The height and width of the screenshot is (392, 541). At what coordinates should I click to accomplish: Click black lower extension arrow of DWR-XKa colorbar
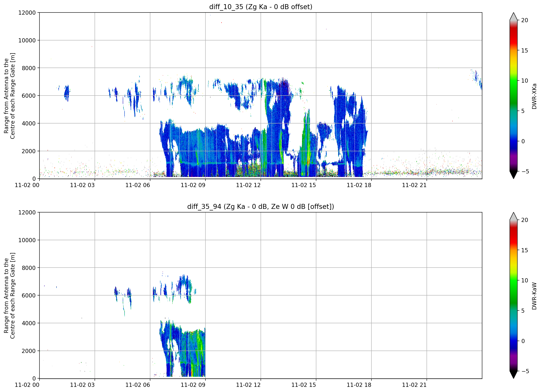[x=514, y=175]
